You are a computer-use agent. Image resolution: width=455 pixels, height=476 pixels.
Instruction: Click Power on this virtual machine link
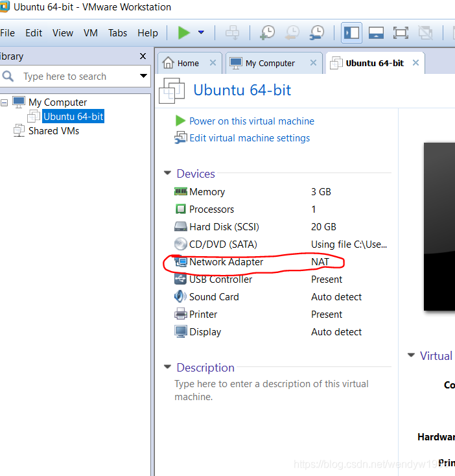251,121
